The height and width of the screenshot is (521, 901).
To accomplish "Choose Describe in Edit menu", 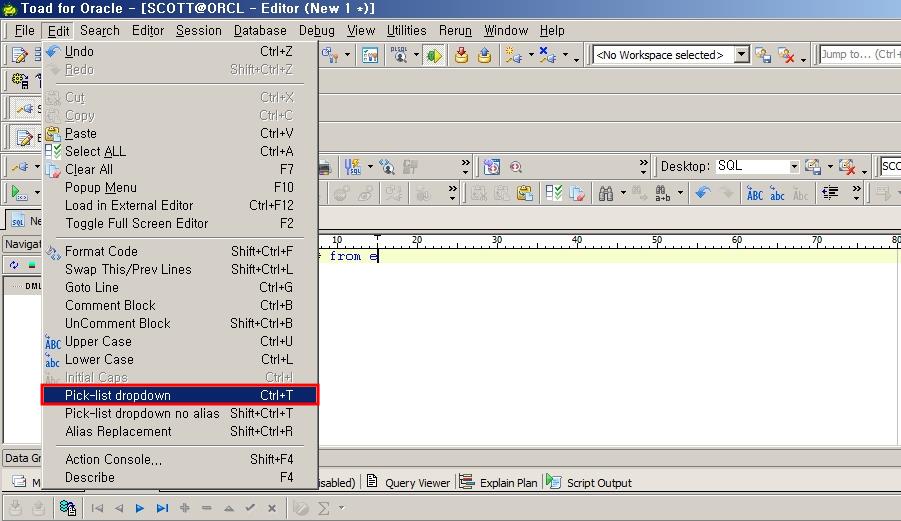I will (180, 477).
